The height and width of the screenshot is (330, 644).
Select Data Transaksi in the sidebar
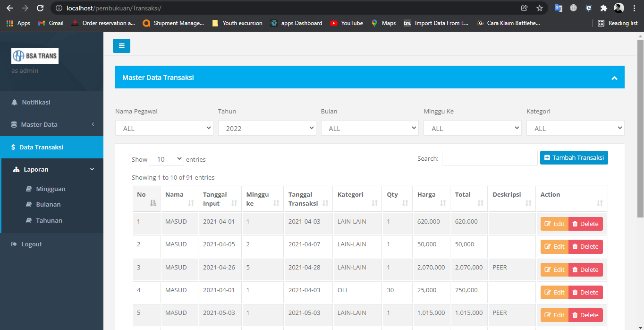[x=51, y=147]
